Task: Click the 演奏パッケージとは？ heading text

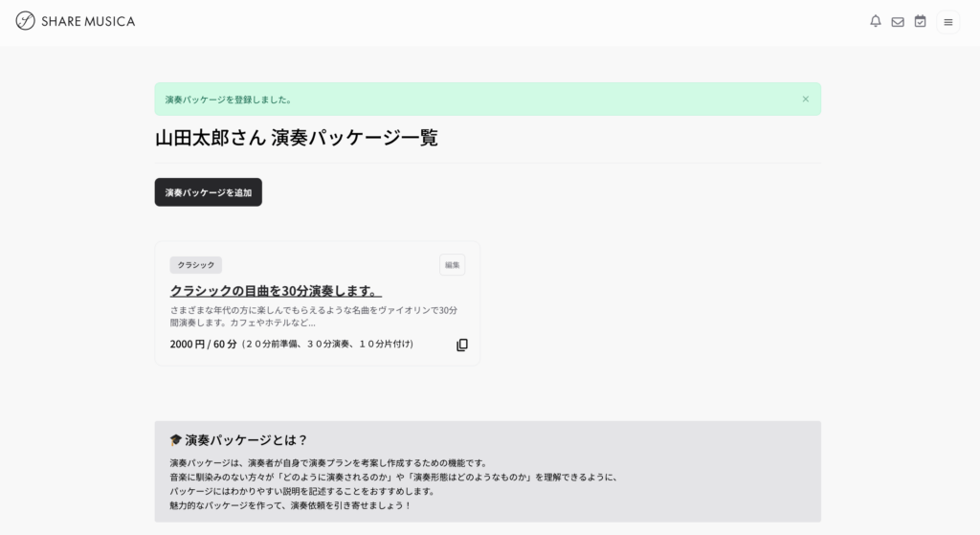Action: click(246, 440)
